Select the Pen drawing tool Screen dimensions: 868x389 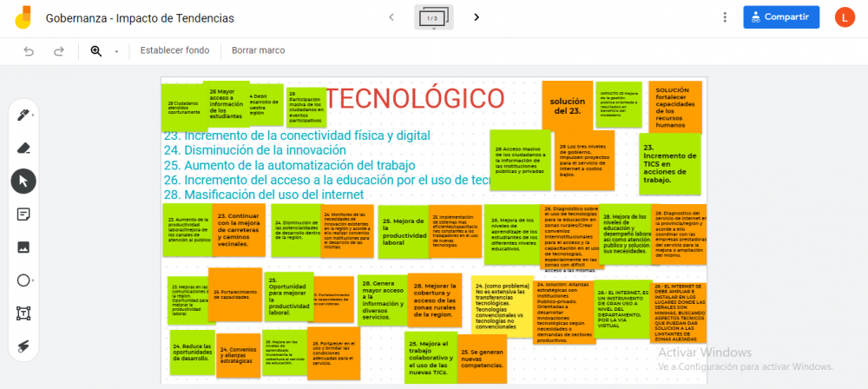(x=23, y=115)
